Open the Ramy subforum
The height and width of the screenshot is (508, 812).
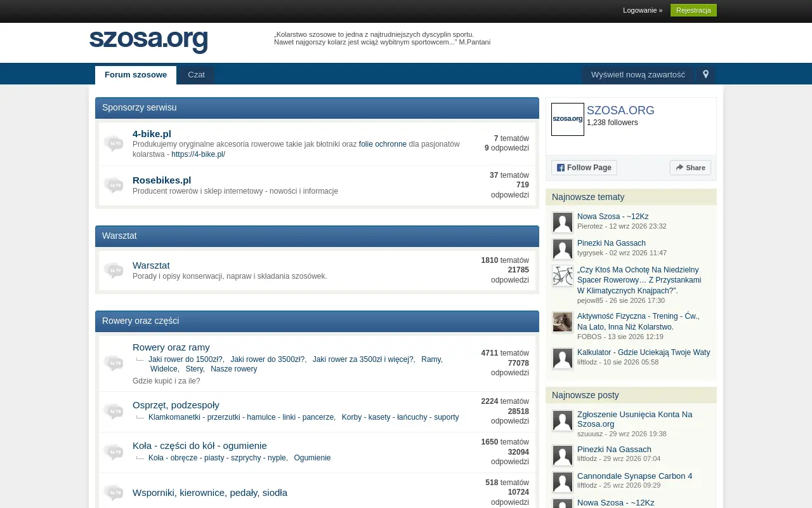(431, 359)
